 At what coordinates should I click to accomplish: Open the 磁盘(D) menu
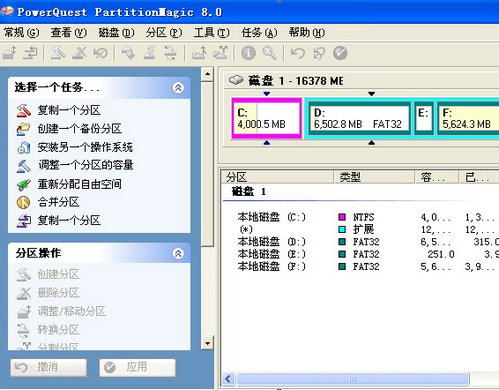point(116,33)
